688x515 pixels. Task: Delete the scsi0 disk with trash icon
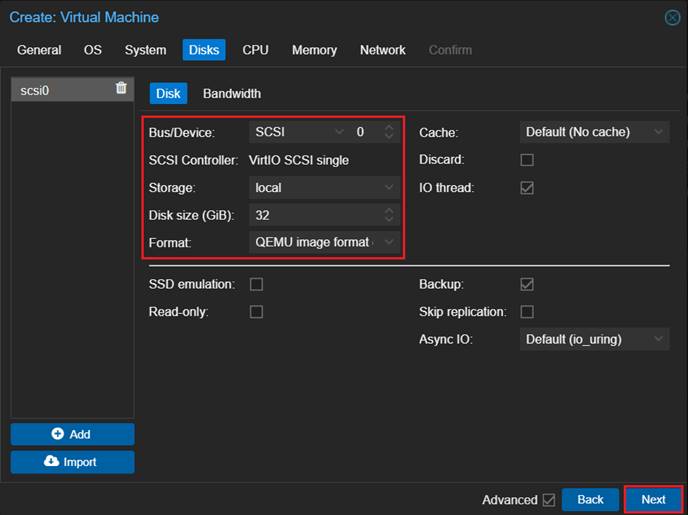pyautogui.click(x=121, y=89)
